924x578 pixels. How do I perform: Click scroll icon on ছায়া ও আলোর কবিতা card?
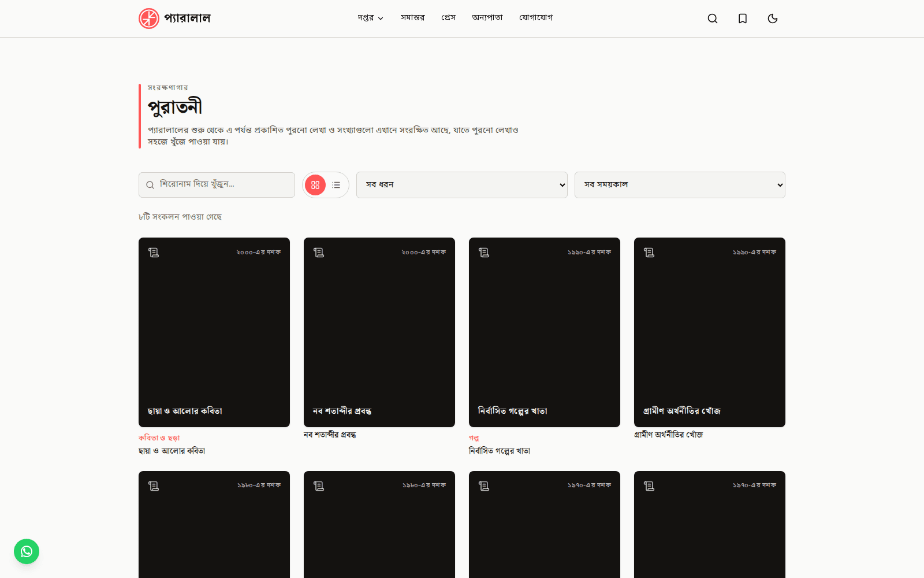tap(154, 253)
